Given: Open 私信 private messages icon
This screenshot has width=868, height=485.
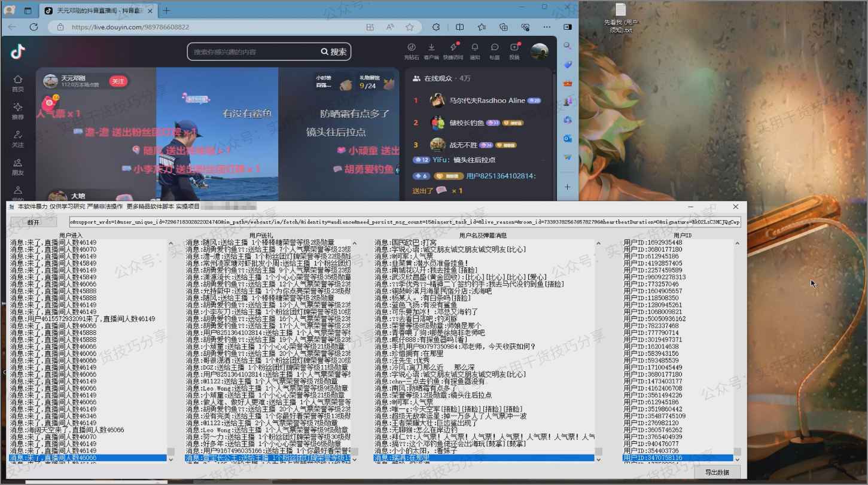Looking at the screenshot, I should [494, 50].
